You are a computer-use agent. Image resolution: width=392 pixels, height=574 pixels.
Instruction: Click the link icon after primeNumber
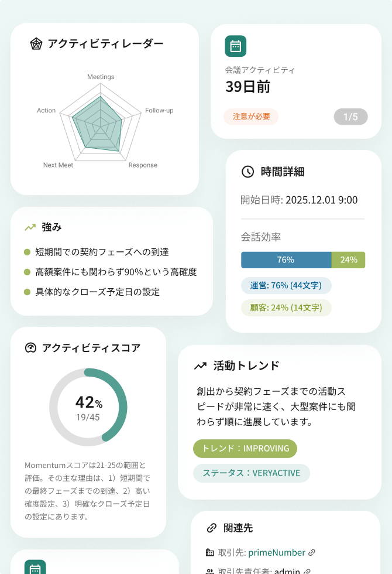click(312, 552)
